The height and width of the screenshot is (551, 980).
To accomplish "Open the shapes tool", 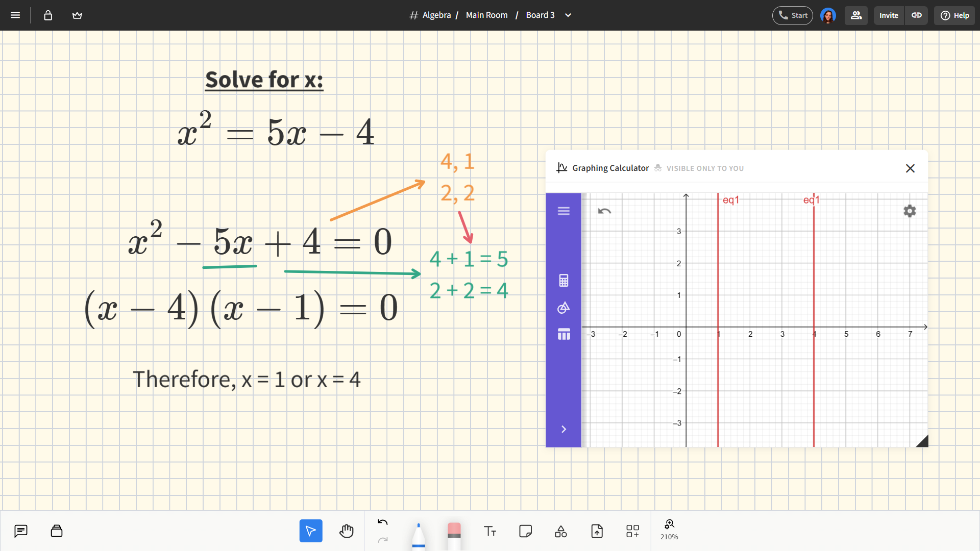I will pos(561,531).
